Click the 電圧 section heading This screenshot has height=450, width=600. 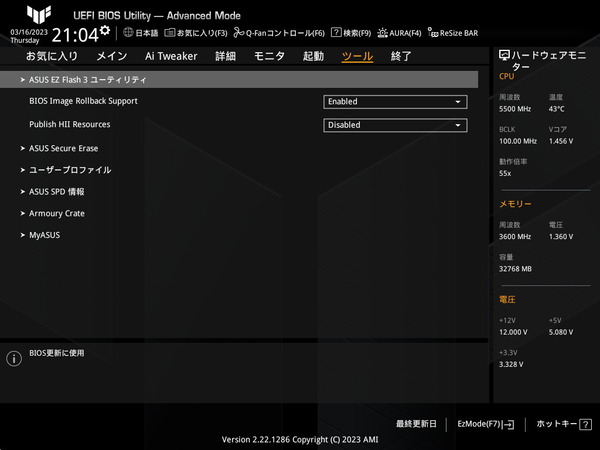pos(507,300)
